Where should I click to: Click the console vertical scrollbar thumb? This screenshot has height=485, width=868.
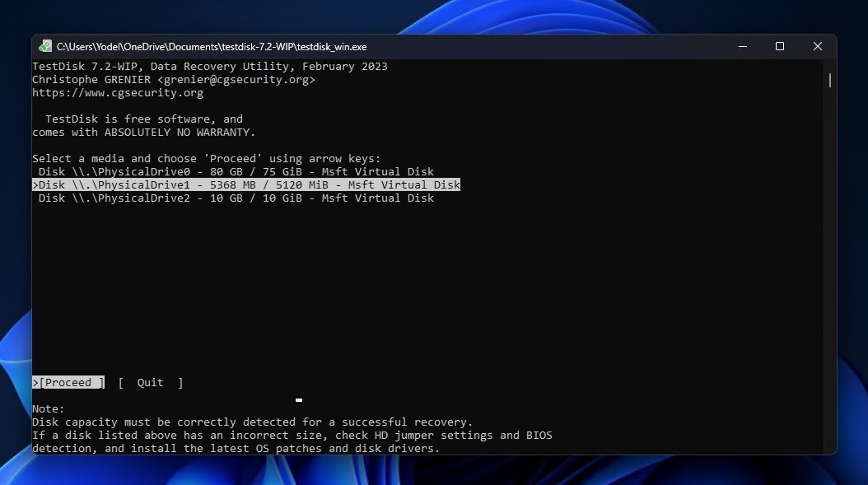(x=829, y=80)
